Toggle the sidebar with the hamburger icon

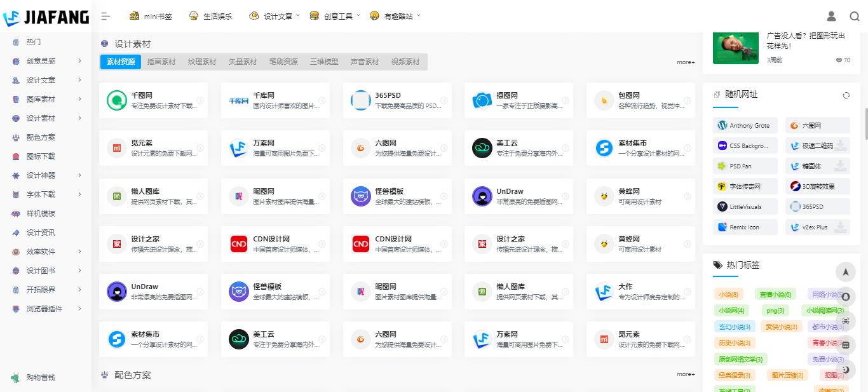(x=106, y=17)
